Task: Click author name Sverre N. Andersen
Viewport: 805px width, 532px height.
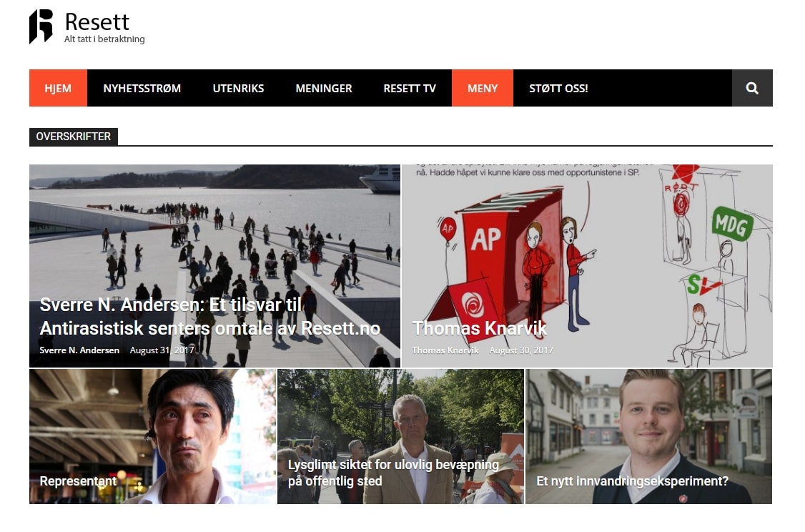Action: (x=79, y=350)
